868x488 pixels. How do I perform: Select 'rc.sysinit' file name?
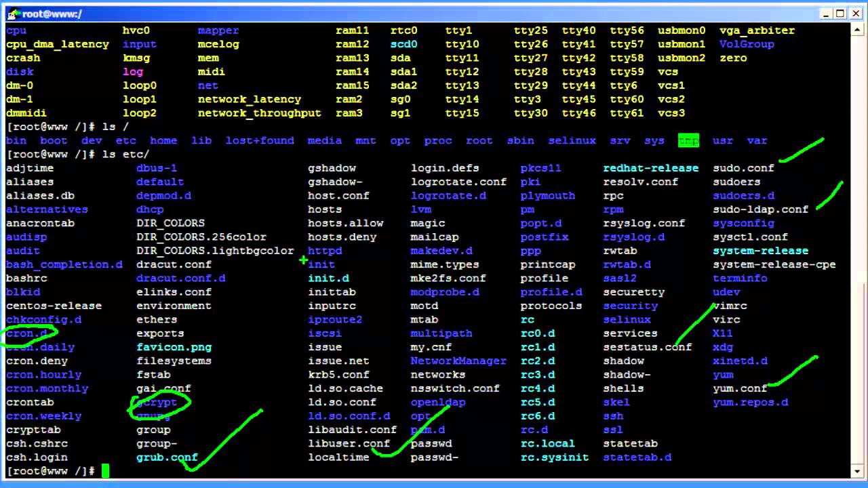pyautogui.click(x=555, y=457)
